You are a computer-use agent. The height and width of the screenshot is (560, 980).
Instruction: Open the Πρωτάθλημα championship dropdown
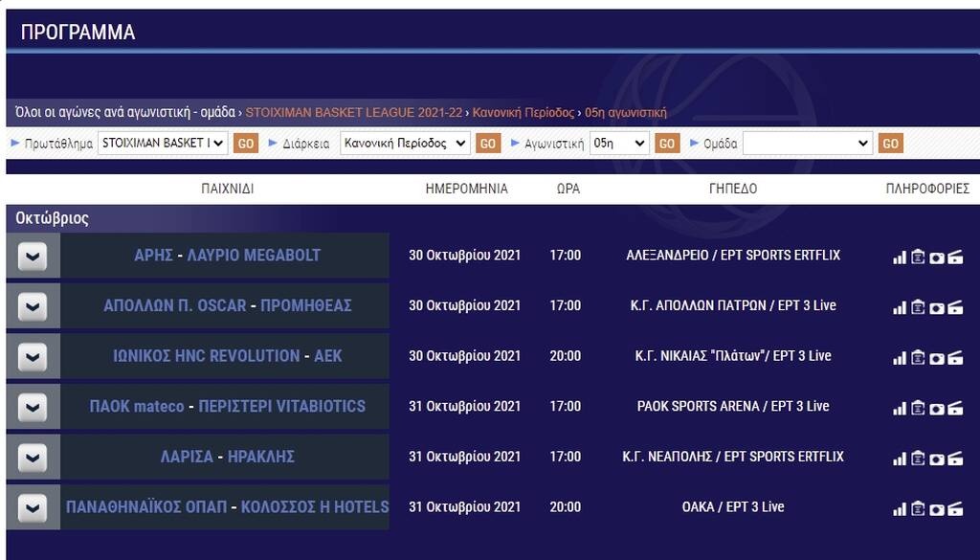point(163,144)
